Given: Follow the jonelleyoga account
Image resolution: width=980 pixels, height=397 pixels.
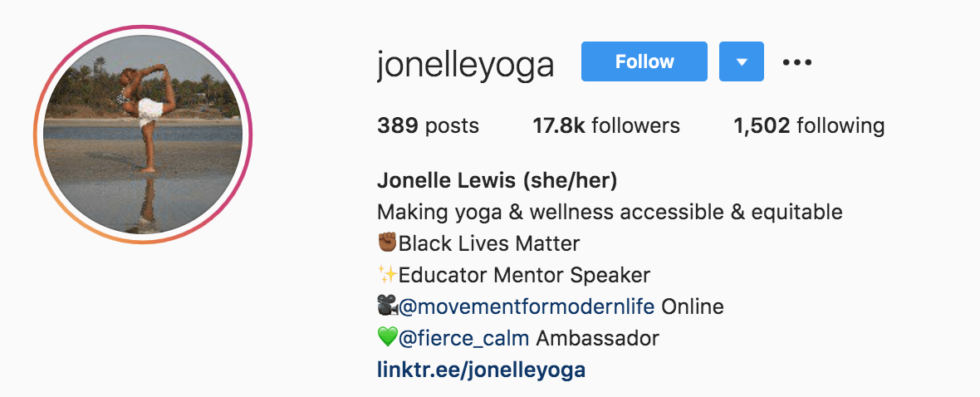Looking at the screenshot, I should tap(644, 61).
